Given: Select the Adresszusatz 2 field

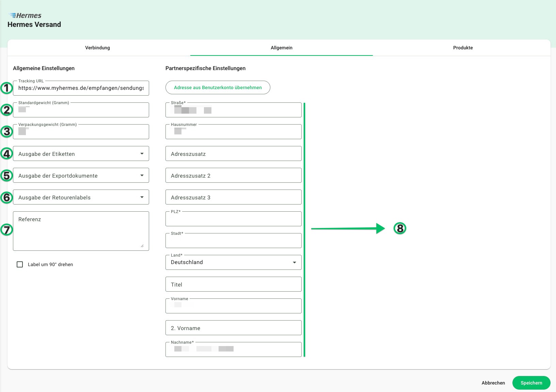Looking at the screenshot, I should (234, 175).
